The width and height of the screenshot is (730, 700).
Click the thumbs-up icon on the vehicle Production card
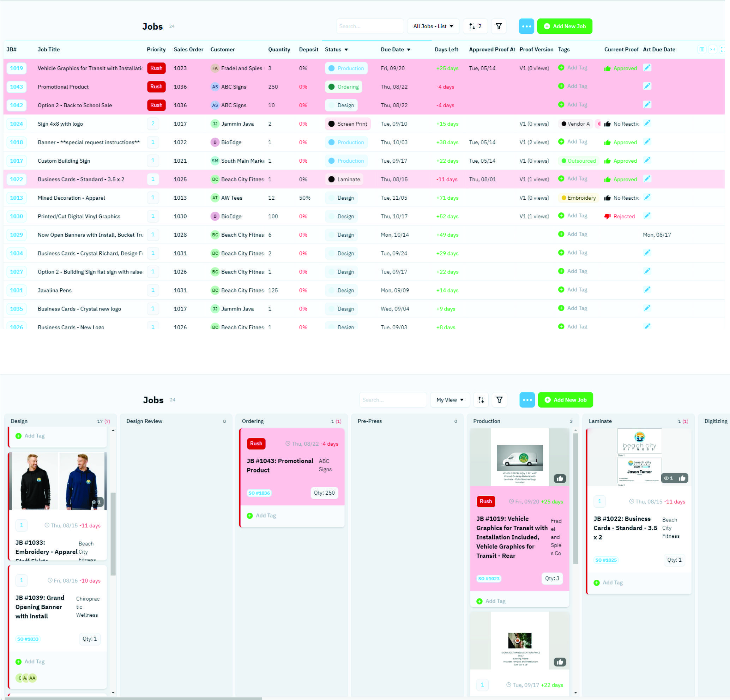click(x=560, y=479)
